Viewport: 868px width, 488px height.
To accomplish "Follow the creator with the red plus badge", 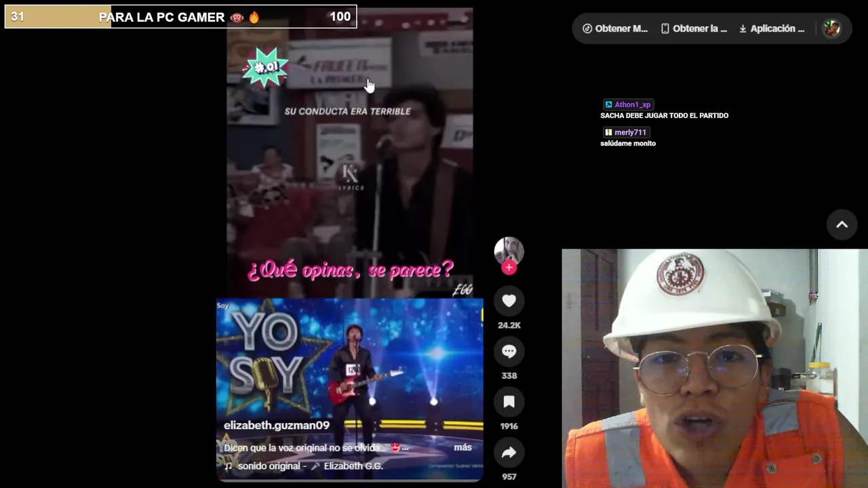I will point(509,268).
